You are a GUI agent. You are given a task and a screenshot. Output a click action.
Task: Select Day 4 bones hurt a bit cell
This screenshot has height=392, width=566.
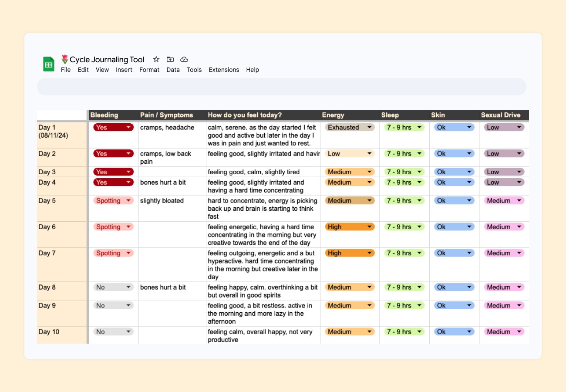pos(172,186)
